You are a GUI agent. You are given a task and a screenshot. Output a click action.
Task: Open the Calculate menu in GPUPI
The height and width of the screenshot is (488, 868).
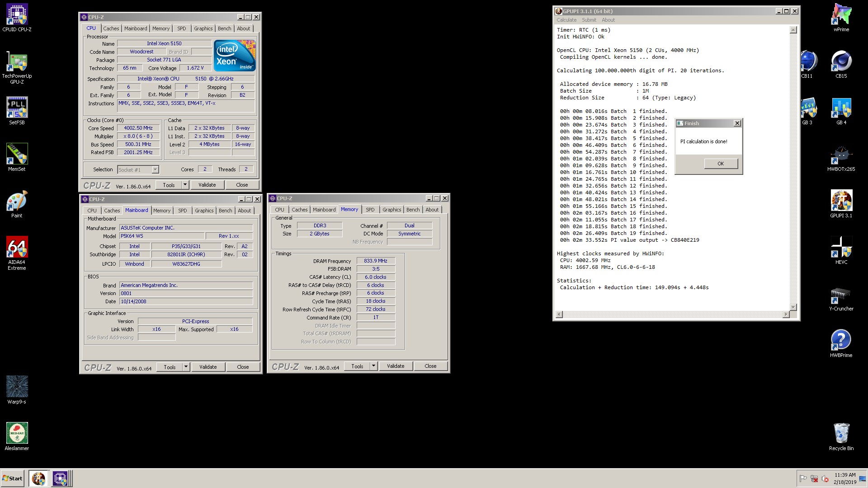[566, 20]
